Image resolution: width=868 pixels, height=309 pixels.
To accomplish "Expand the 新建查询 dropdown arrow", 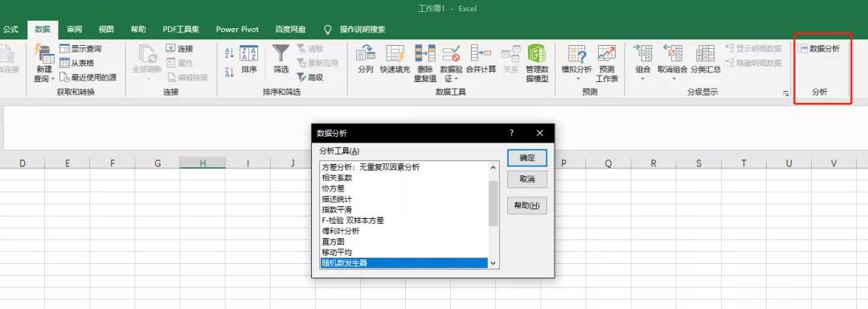I will (x=53, y=79).
